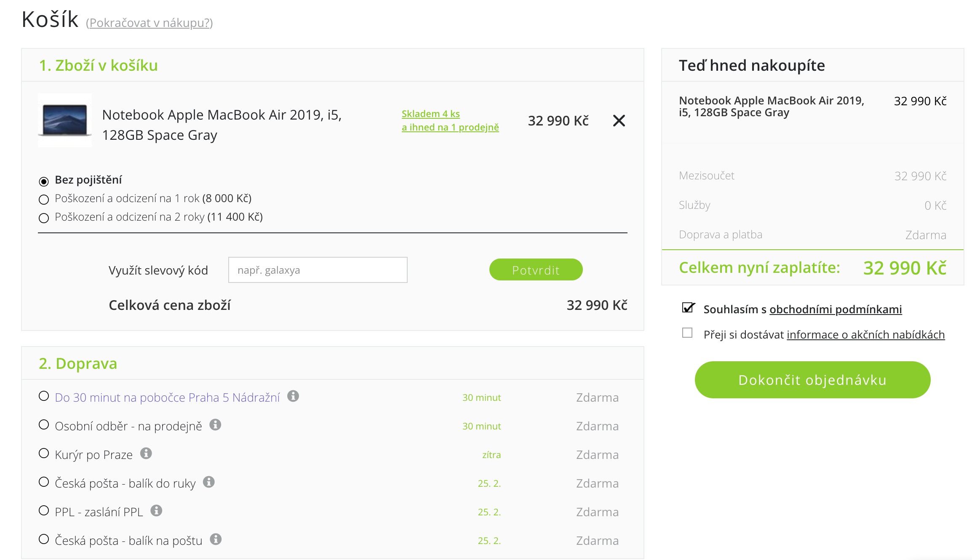972x560 pixels.
Task: Click the MacBook Air product thumbnail
Action: 65,120
